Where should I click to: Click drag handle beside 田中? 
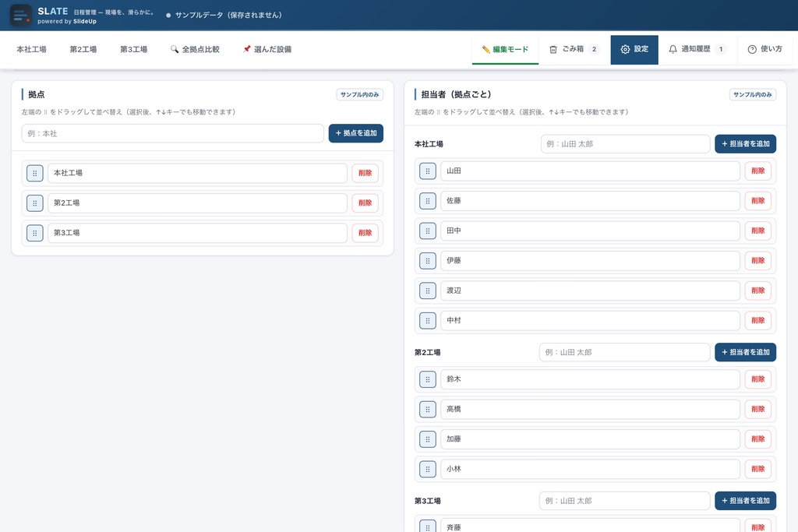pyautogui.click(x=428, y=231)
